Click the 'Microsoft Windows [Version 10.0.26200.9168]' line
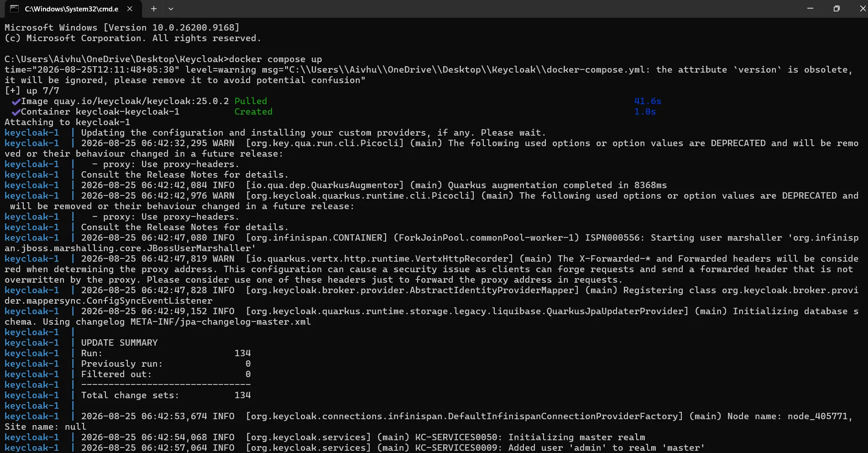This screenshot has width=868, height=453. tap(122, 27)
